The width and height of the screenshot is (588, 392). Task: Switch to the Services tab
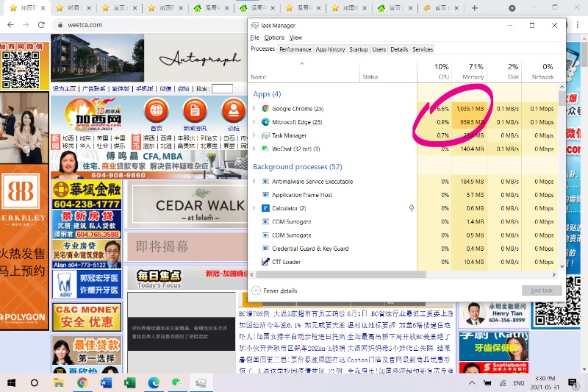[423, 49]
